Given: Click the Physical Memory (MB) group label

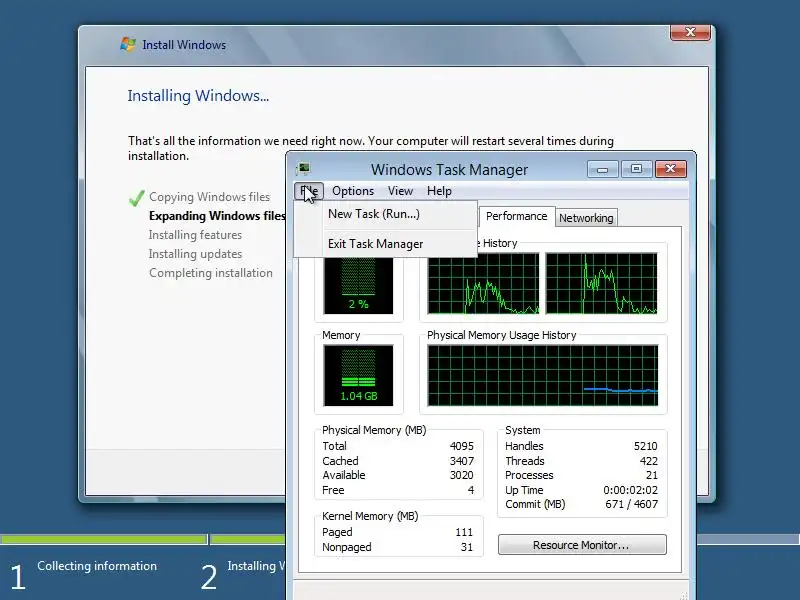Looking at the screenshot, I should (374, 430).
